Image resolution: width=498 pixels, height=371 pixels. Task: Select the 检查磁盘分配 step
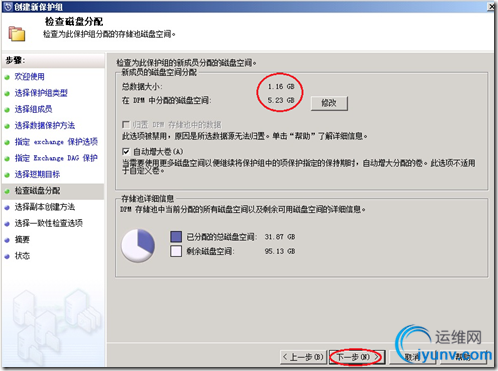tap(37, 191)
